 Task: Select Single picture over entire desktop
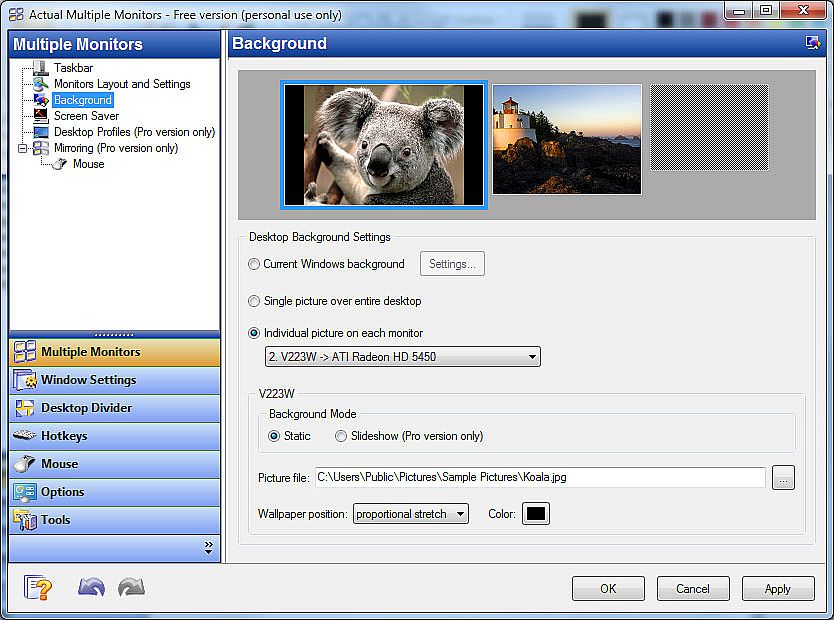click(254, 301)
